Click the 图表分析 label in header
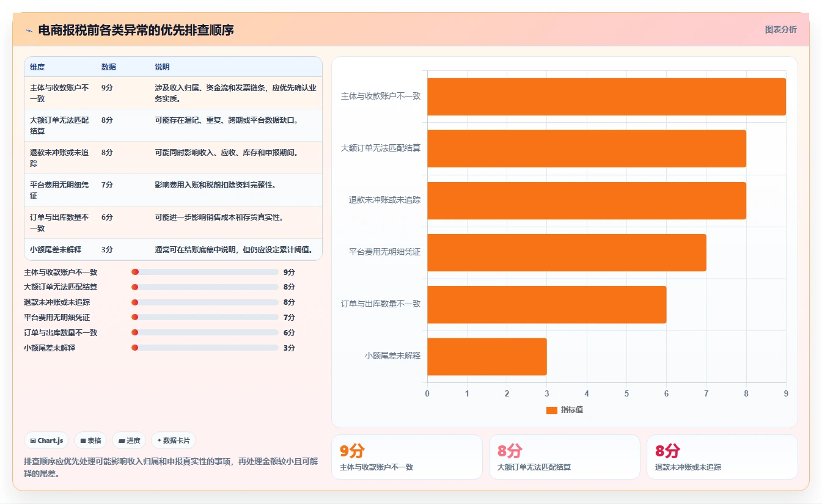The height and width of the screenshot is (504, 822). (x=780, y=29)
